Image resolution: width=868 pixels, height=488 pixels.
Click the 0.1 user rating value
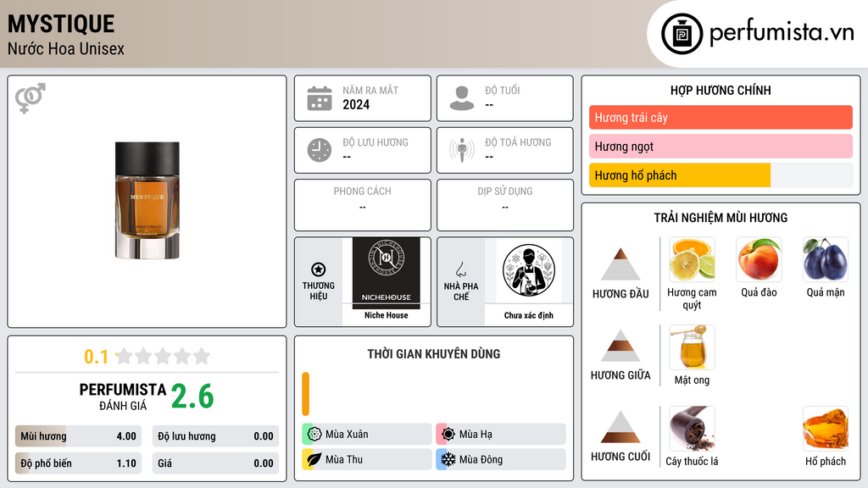tap(97, 357)
